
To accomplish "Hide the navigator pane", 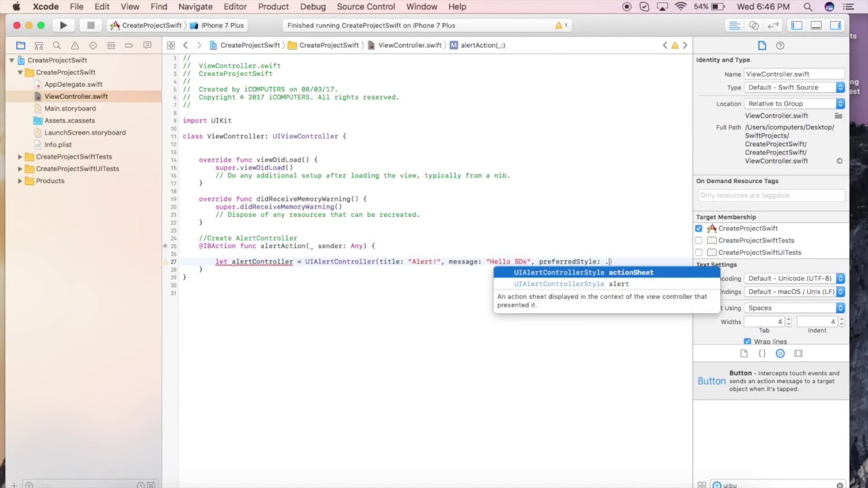I will [x=797, y=25].
